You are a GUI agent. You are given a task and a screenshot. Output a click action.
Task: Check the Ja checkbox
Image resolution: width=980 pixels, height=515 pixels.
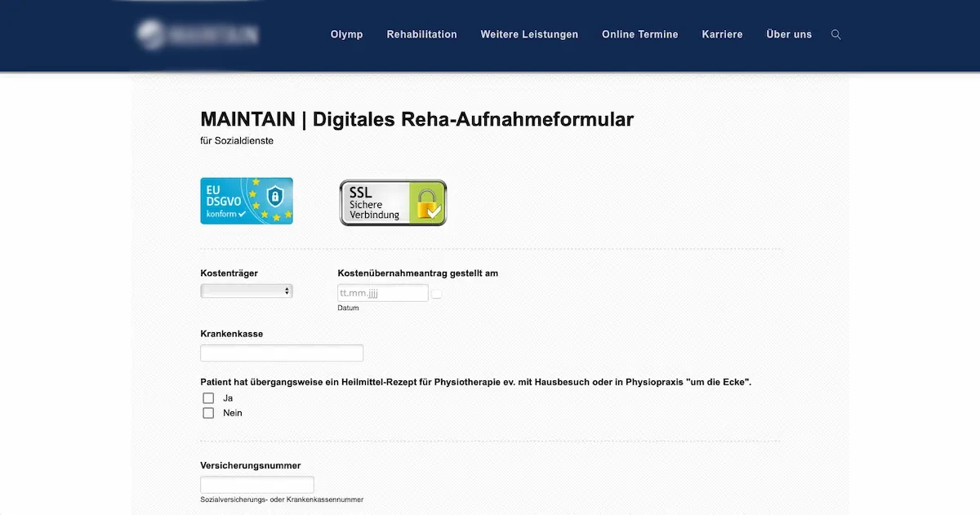[x=208, y=398]
